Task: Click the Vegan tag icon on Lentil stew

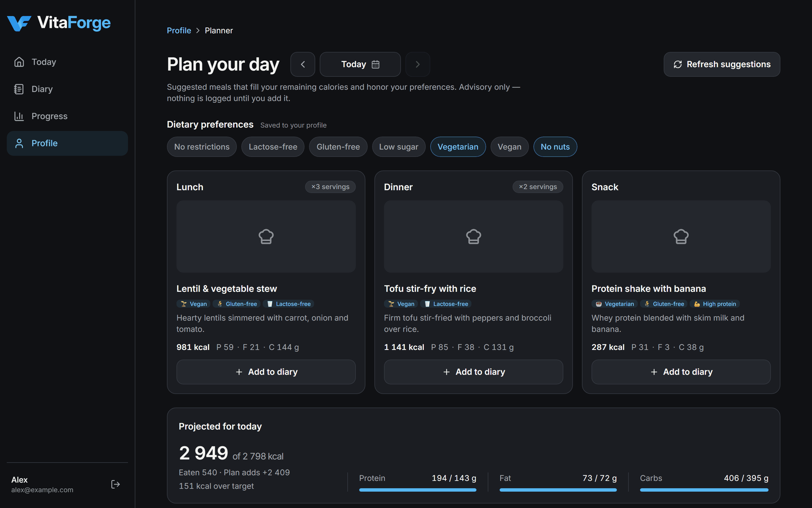Action: pyautogui.click(x=184, y=304)
